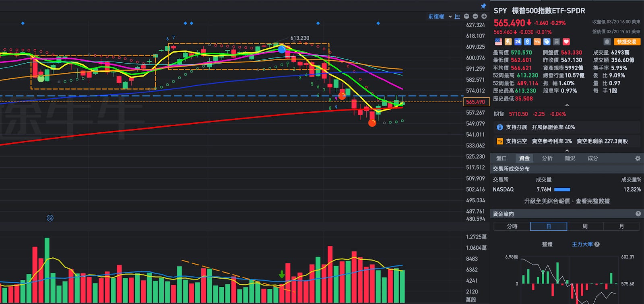Switch to the 分析 tab

tap(547, 158)
